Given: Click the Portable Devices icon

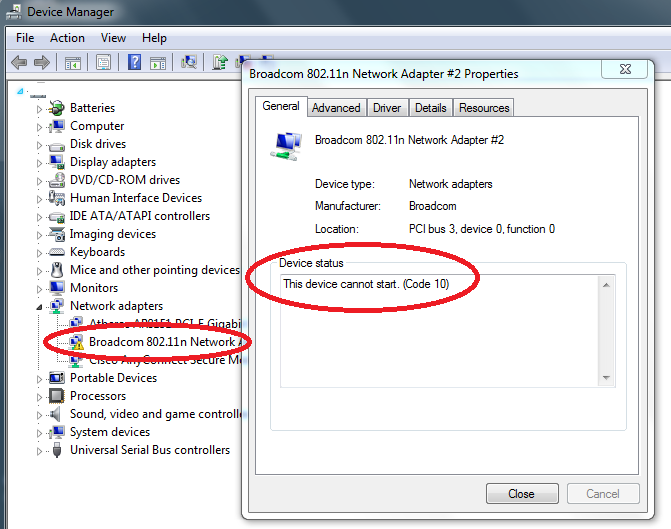Looking at the screenshot, I should (x=56, y=378).
